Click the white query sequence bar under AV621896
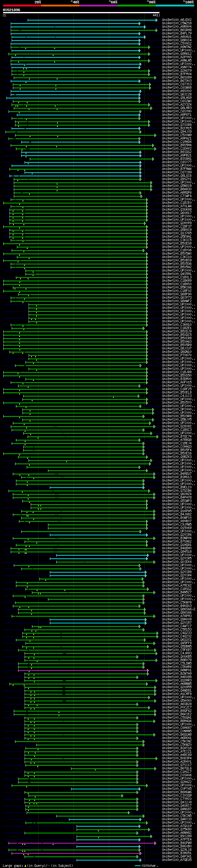197x868 pixels. [81, 13]
